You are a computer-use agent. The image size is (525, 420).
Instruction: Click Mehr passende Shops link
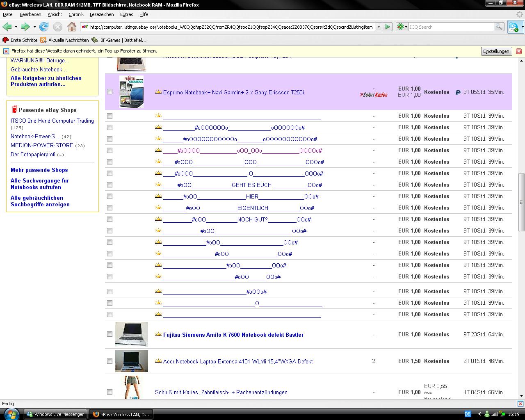(39, 170)
